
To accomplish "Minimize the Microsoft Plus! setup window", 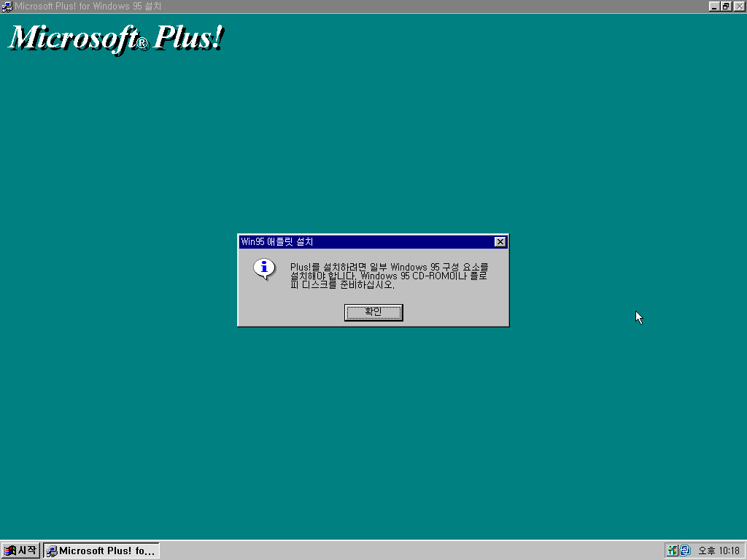I will coord(713,6).
